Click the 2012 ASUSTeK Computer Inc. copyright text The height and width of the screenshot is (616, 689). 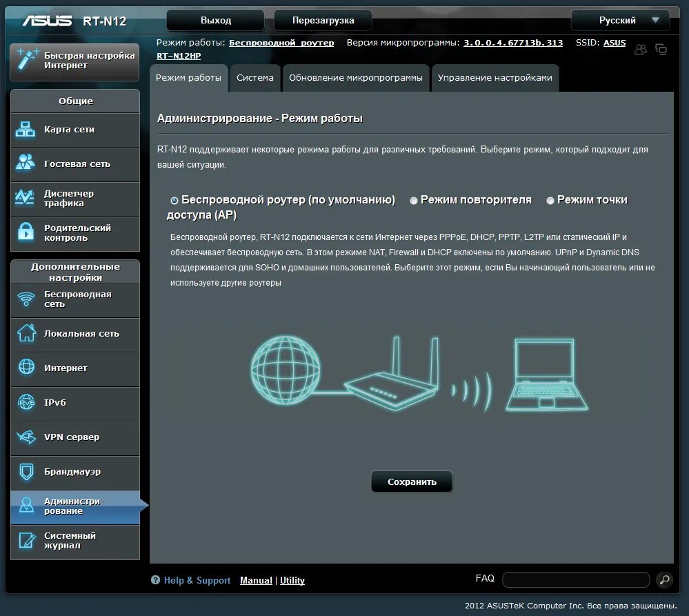pos(571,606)
